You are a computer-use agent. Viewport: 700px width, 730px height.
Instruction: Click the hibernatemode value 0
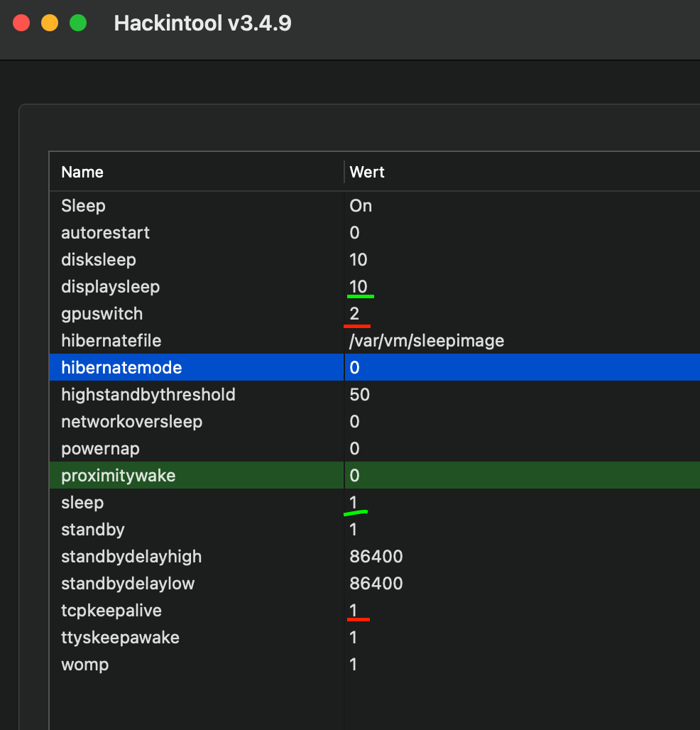tap(355, 368)
